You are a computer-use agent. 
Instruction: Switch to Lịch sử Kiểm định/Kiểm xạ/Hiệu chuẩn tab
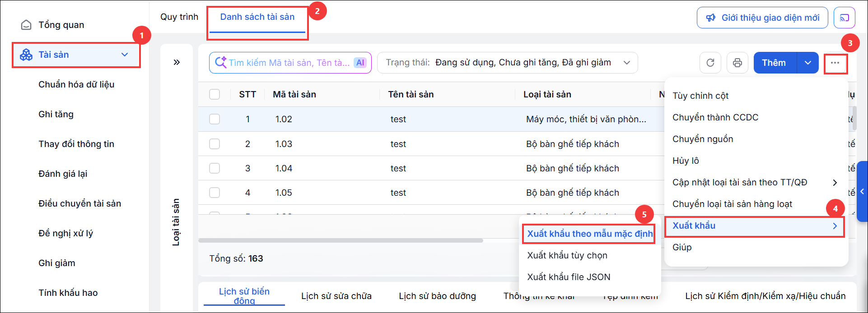click(765, 296)
